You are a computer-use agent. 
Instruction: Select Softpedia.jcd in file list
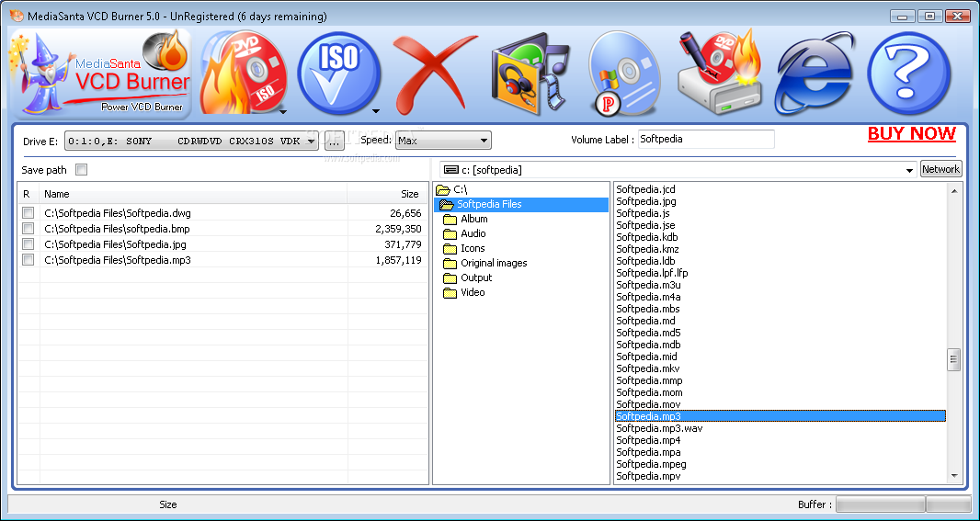(645, 189)
